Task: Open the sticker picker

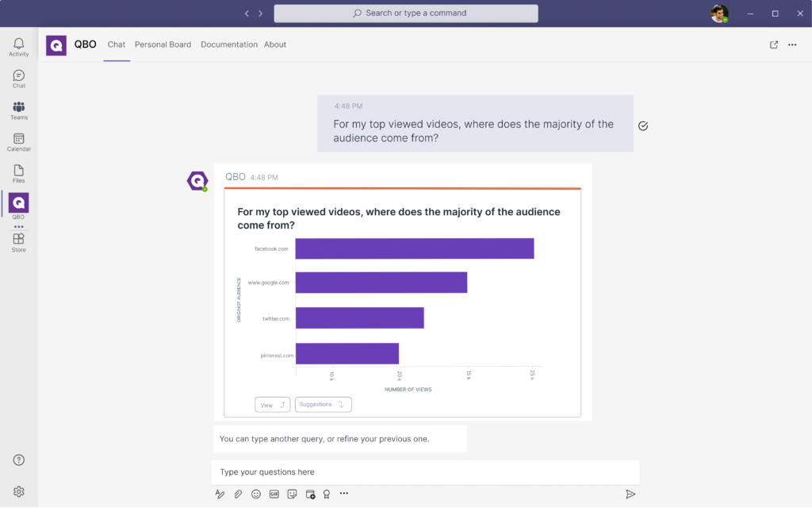Action: [x=292, y=494]
